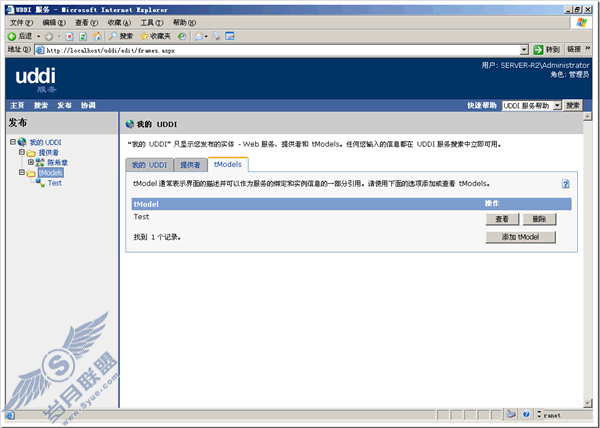The image size is (600, 428).
Task: Switch to the 我的 UDDI tab
Action: 150,165
